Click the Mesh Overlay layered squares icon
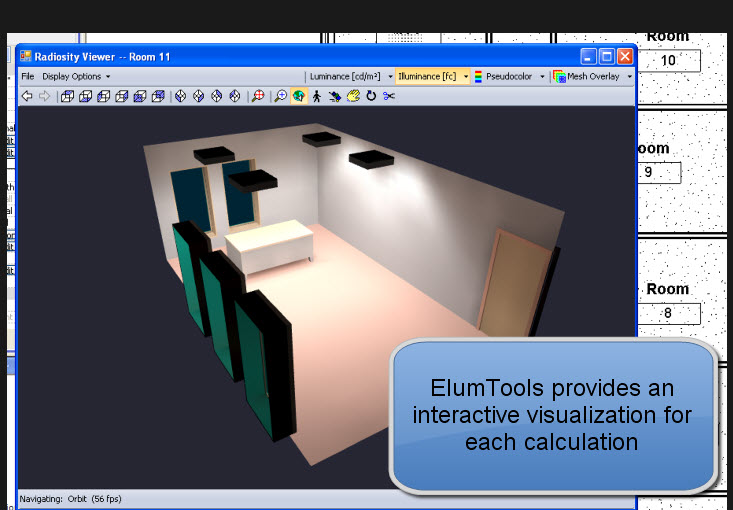The height and width of the screenshot is (510, 733). coord(560,77)
